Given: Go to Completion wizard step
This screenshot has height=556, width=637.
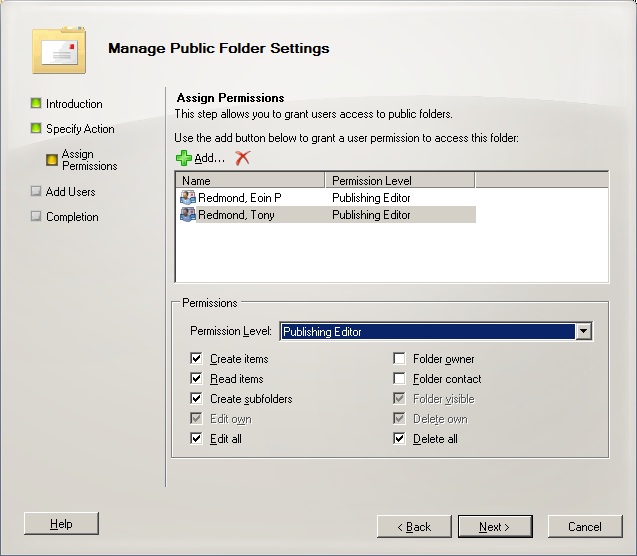Looking at the screenshot, I should 72,216.
